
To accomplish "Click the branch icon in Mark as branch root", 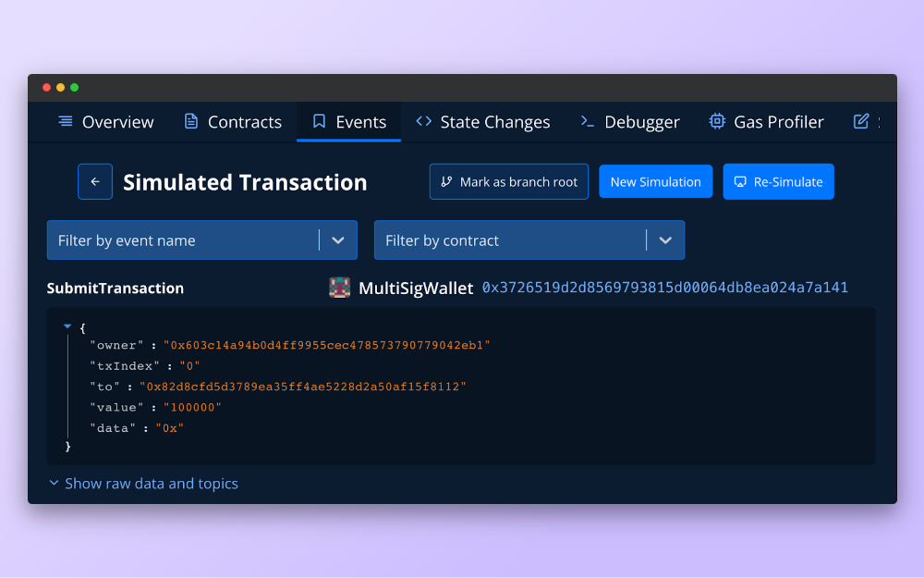I will [x=446, y=181].
